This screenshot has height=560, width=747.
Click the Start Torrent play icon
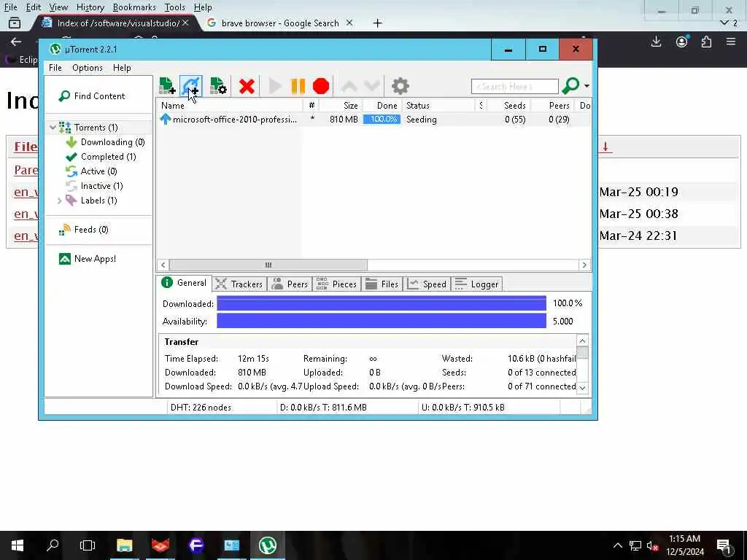pyautogui.click(x=275, y=86)
